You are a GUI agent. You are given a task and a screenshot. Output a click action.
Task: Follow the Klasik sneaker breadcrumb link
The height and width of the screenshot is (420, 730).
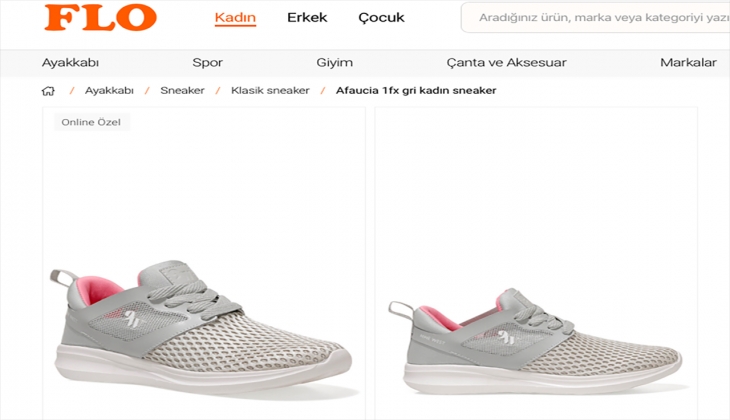click(270, 90)
